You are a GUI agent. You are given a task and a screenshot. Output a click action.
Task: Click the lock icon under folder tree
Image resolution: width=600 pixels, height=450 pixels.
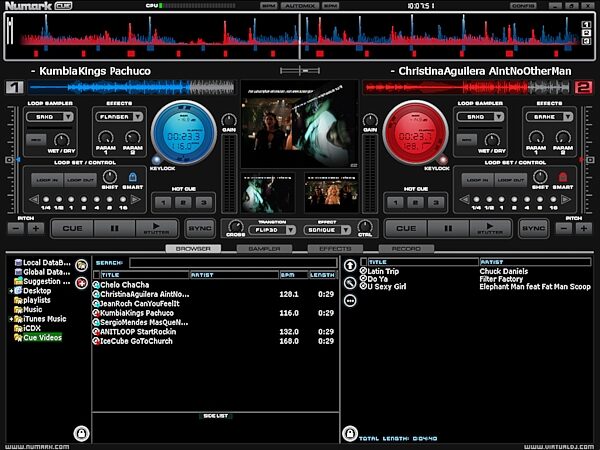tap(82, 434)
